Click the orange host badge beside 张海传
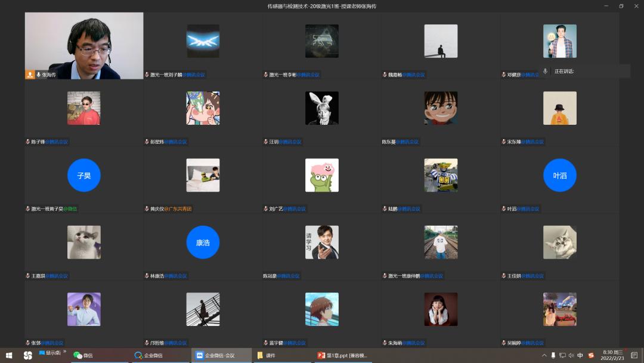Viewport: 644px width, 363px height. [30, 75]
